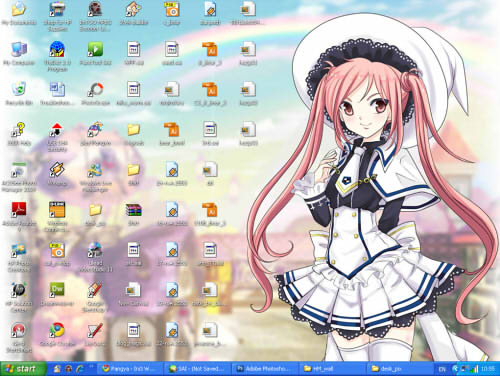
Task: Open the film reel shortcut icon
Action: [96, 9]
